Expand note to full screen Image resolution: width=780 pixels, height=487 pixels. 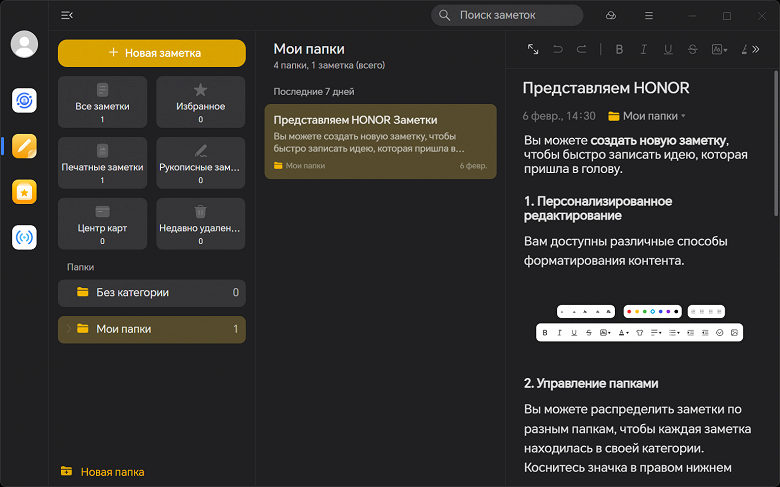pos(533,49)
